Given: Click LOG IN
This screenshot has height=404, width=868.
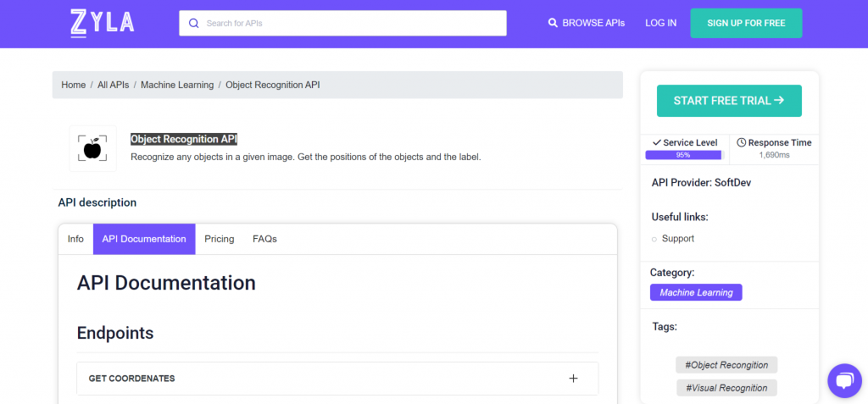Looking at the screenshot, I should (660, 23).
